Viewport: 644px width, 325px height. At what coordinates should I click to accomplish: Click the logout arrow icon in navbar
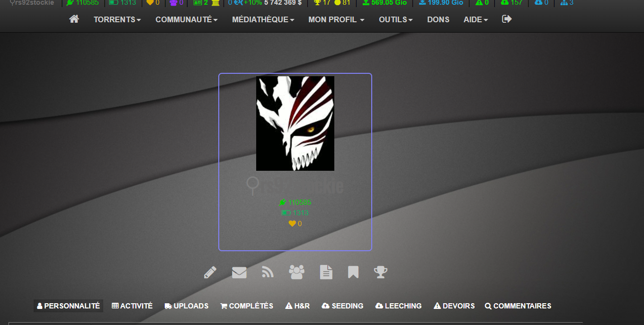pyautogui.click(x=507, y=19)
